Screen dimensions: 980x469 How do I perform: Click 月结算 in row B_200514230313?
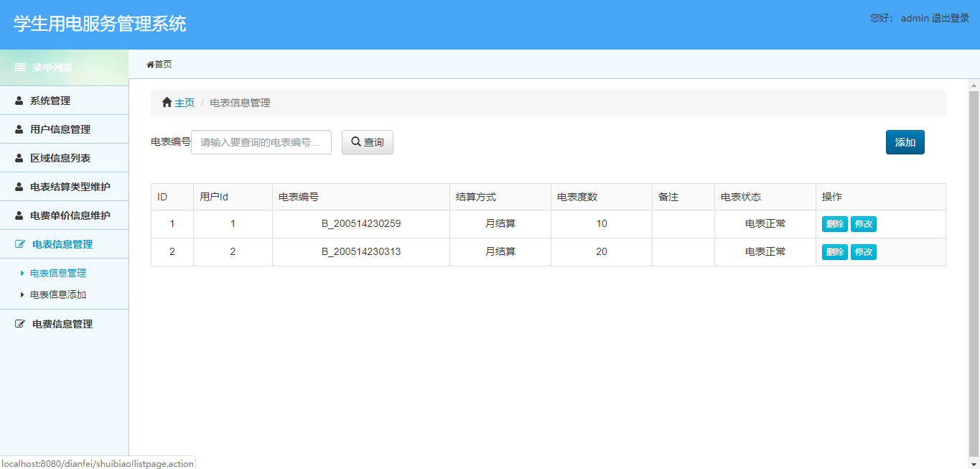coord(500,252)
